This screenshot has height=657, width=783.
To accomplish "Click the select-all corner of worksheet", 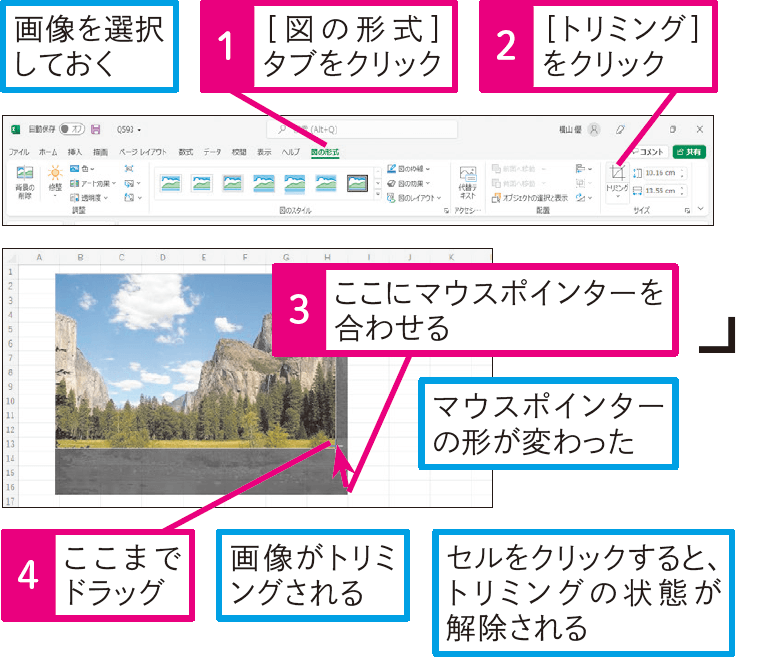I will point(10,258).
